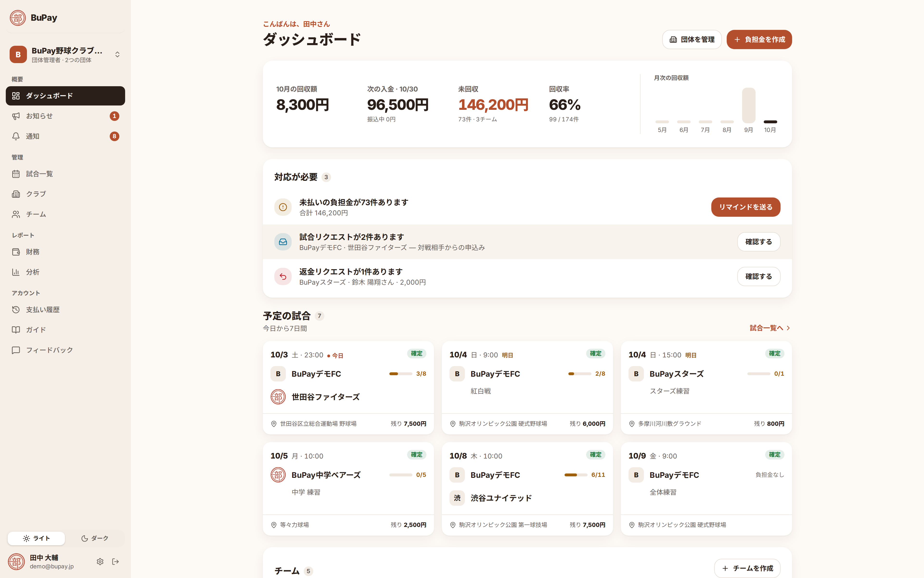Click location pin for 駒沢オリンピック公園 第一球技場
The width and height of the screenshot is (924, 578).
[453, 525]
